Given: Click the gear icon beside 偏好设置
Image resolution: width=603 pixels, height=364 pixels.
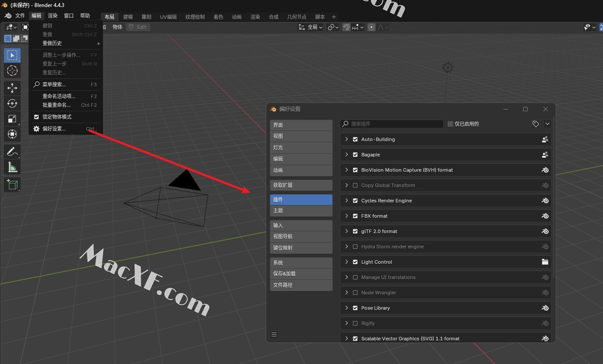Looking at the screenshot, I should (x=36, y=129).
